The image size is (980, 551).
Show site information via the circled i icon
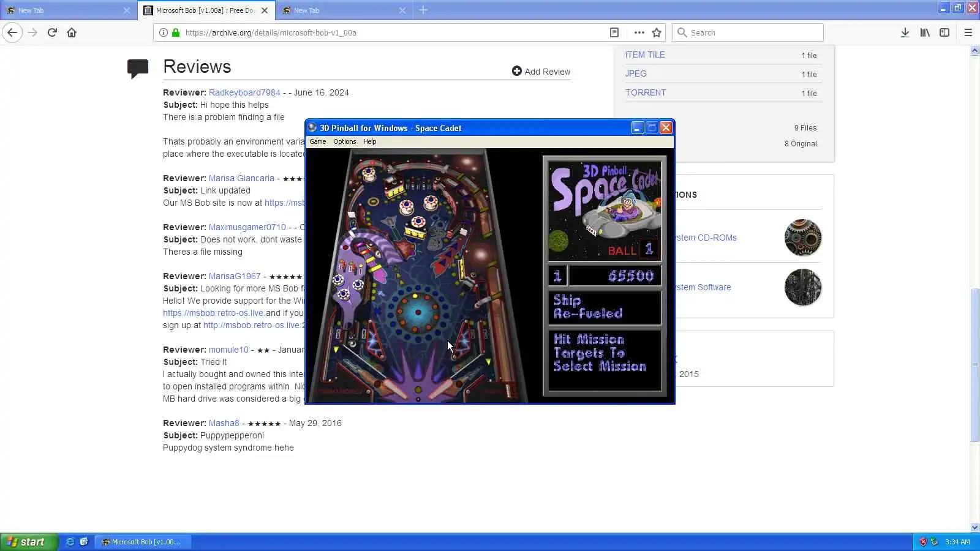tap(164, 32)
